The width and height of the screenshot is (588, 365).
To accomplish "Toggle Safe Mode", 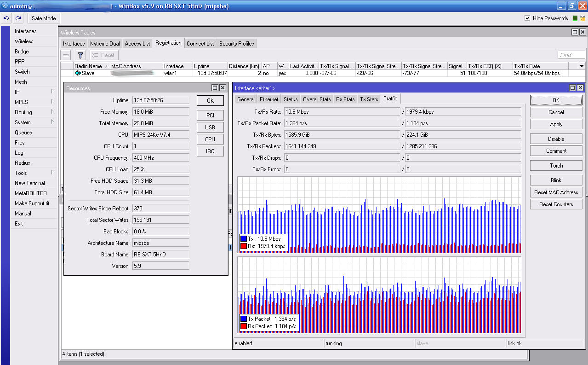I will point(44,18).
